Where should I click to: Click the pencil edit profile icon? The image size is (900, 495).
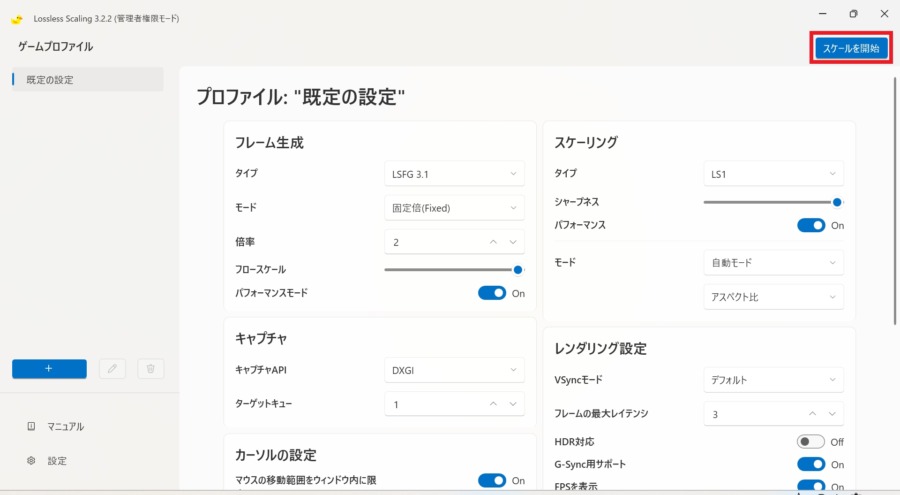pos(113,369)
